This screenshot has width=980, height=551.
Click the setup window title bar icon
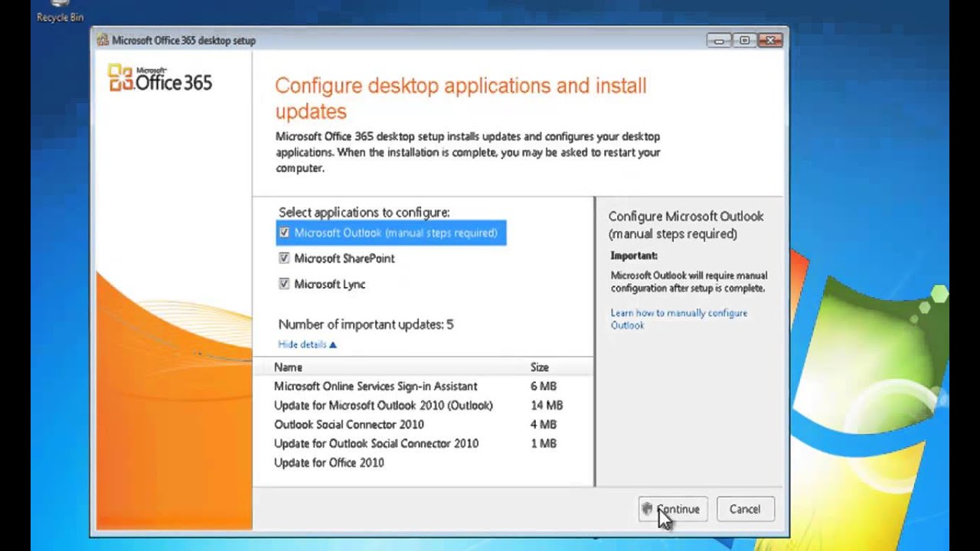103,41
